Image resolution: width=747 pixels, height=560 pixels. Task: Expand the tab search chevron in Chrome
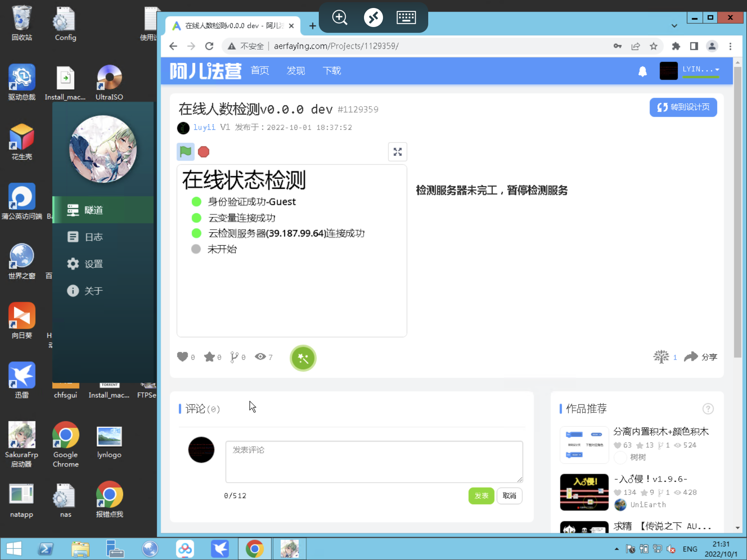[674, 26]
